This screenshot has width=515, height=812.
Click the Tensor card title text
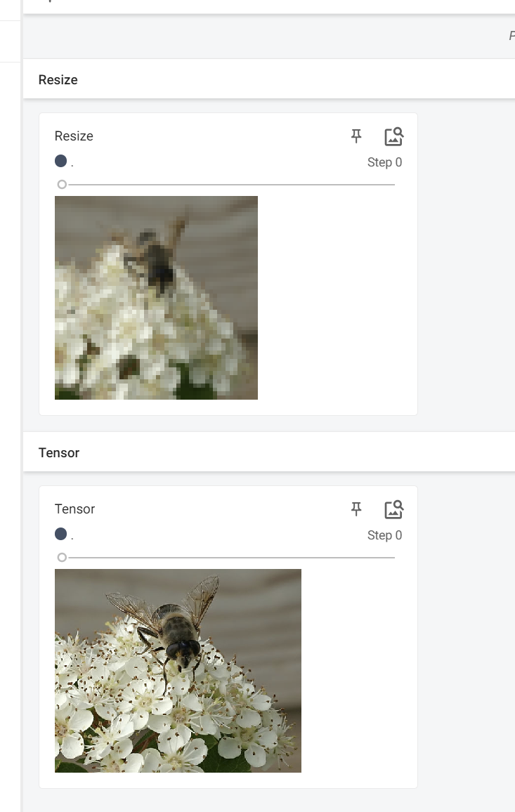tap(74, 509)
